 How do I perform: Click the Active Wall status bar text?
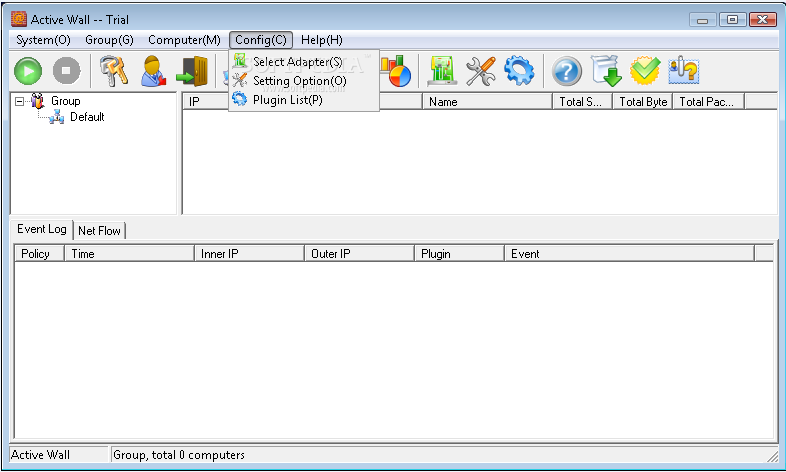point(40,455)
